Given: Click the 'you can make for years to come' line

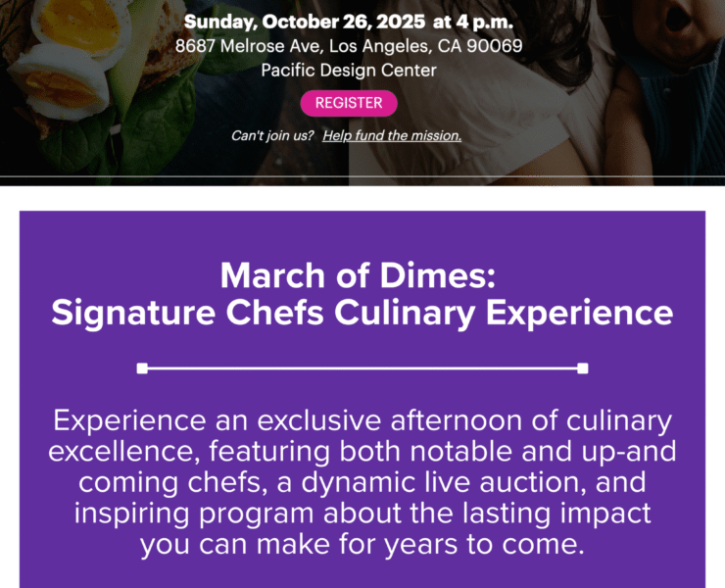Looking at the screenshot, I should (x=362, y=545).
